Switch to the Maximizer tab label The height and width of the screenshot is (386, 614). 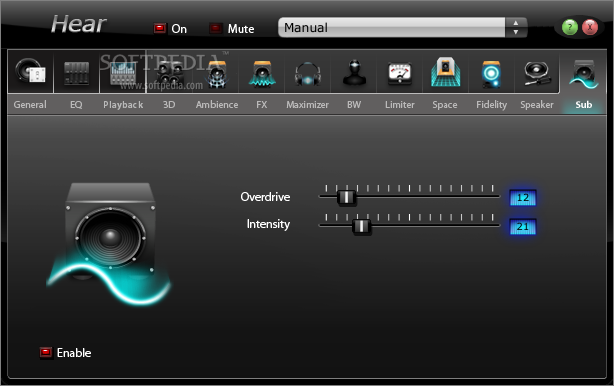(307, 105)
